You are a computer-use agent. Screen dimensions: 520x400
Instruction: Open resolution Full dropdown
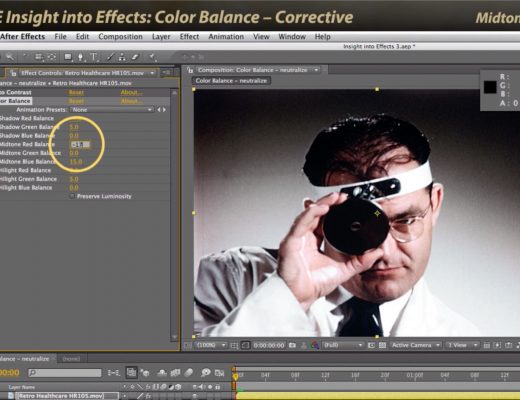click(x=343, y=345)
